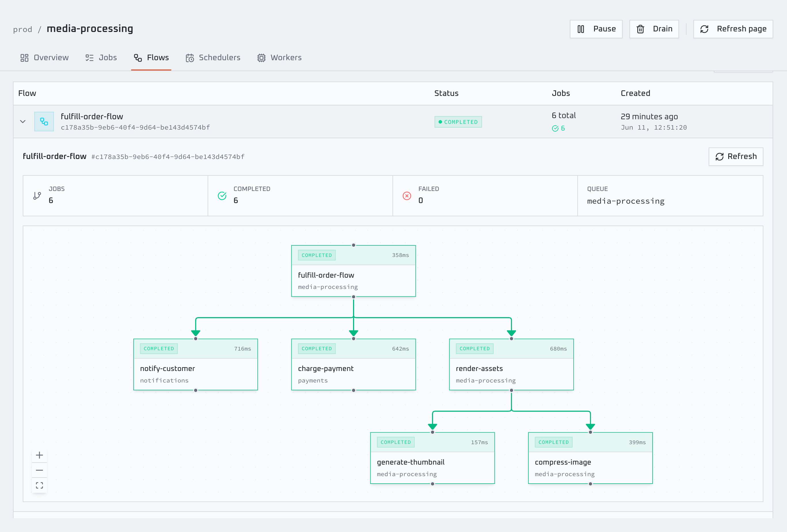The height and width of the screenshot is (532, 787).
Task: Click the top handle of fulfill-order-flow node
Action: point(353,245)
